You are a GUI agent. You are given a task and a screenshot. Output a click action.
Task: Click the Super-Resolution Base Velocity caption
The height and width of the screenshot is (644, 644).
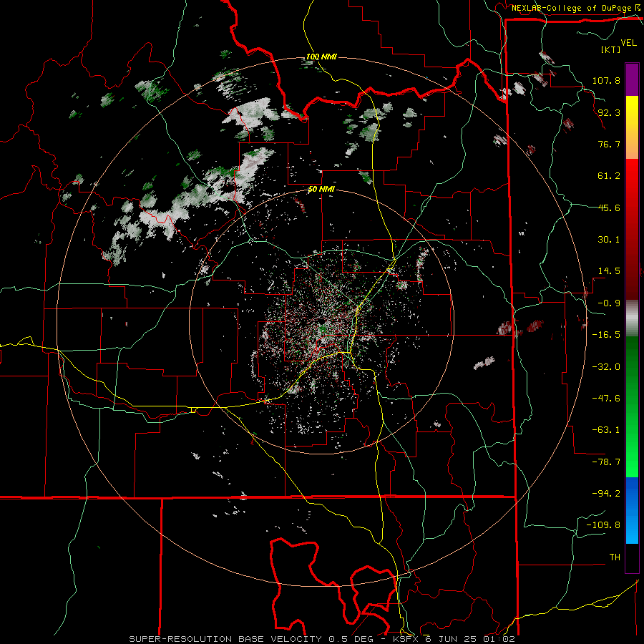pos(321,639)
